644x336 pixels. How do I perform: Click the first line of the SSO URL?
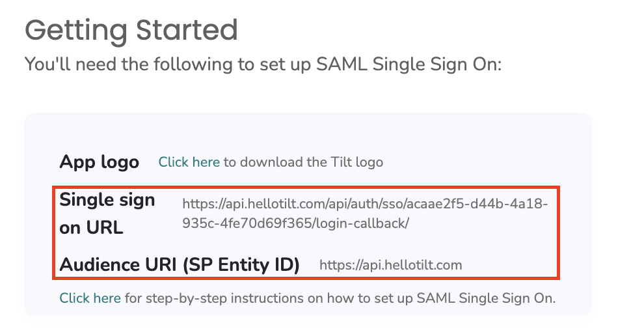(x=365, y=204)
